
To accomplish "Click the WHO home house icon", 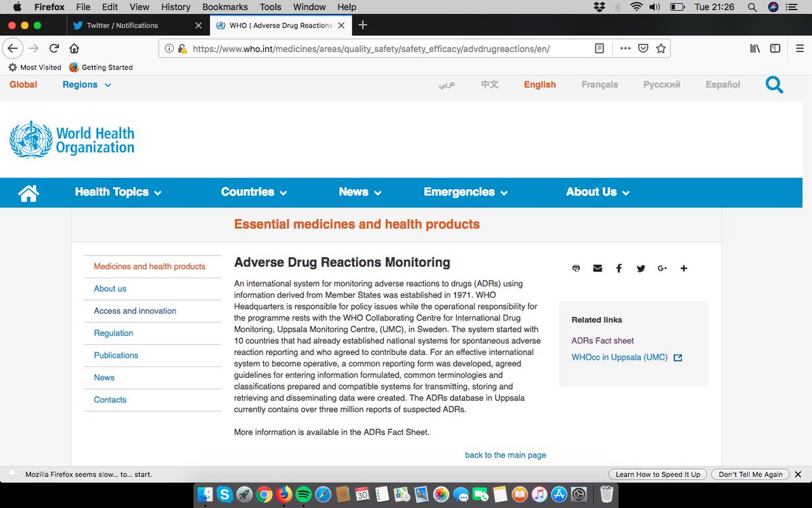I will click(x=28, y=193).
